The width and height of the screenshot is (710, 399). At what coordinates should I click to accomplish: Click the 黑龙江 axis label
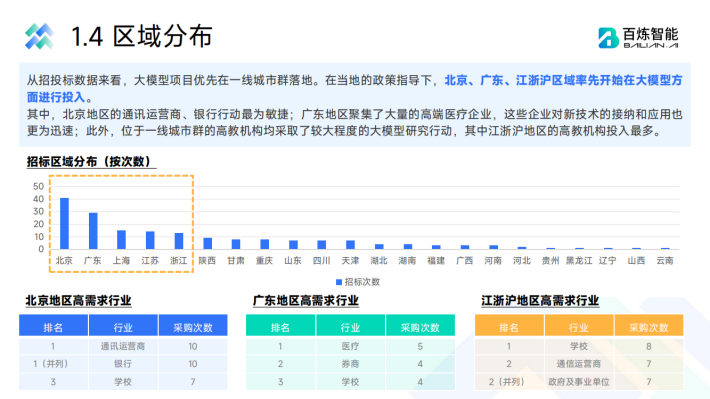[579, 260]
